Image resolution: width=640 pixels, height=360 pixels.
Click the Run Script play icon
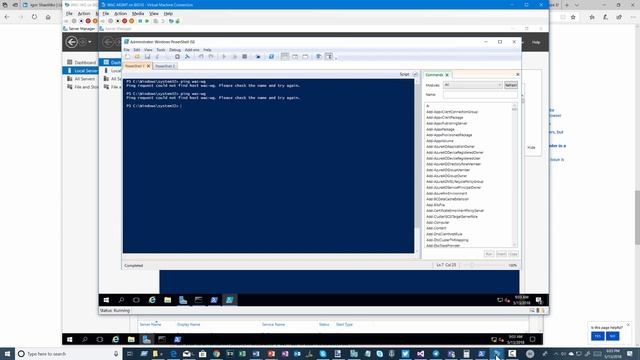224,57
